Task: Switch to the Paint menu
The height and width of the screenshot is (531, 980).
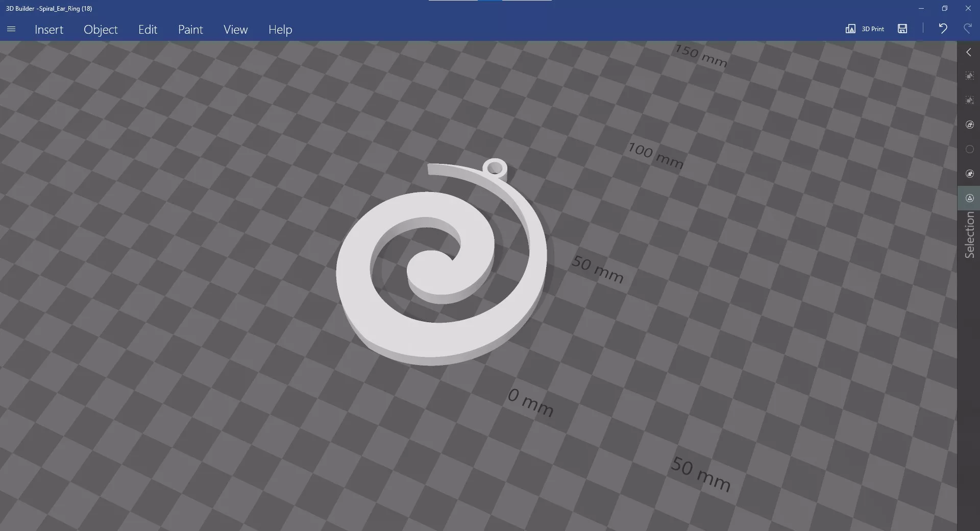Action: coord(190,30)
